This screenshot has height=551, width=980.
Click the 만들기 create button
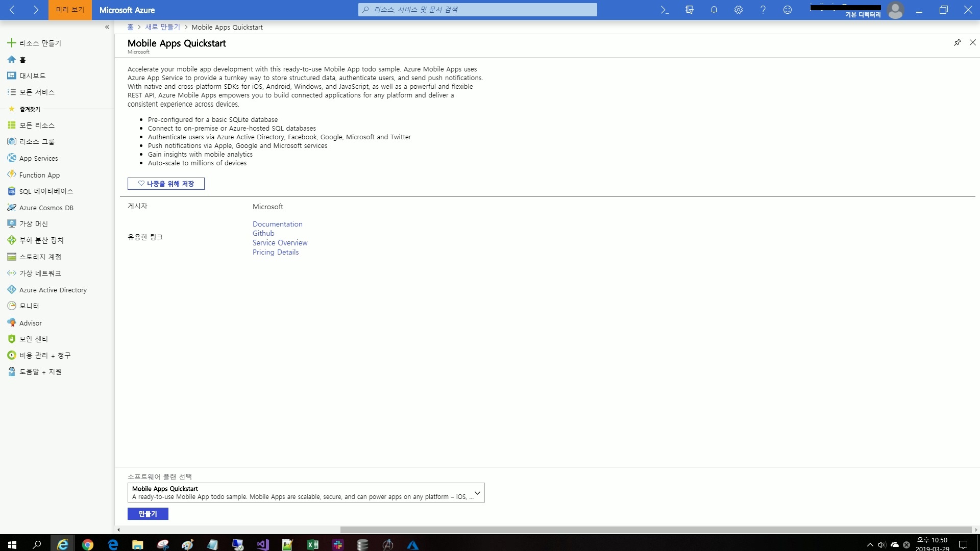click(148, 514)
